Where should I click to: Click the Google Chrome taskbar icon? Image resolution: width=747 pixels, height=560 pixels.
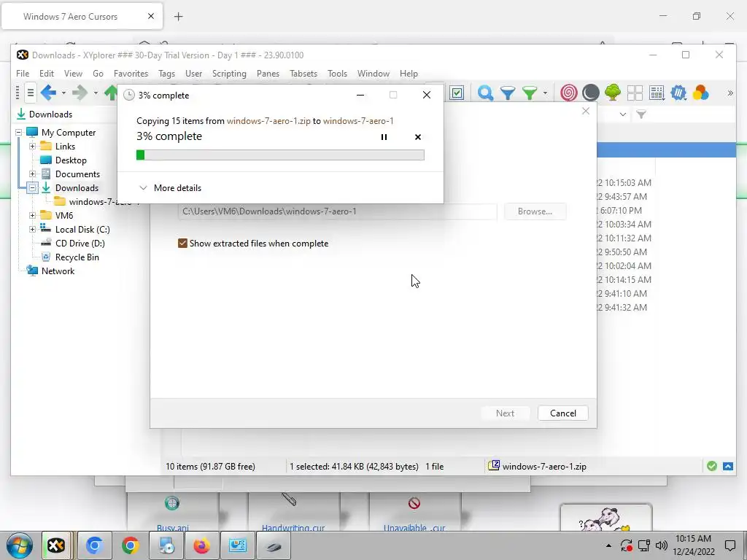point(130,545)
